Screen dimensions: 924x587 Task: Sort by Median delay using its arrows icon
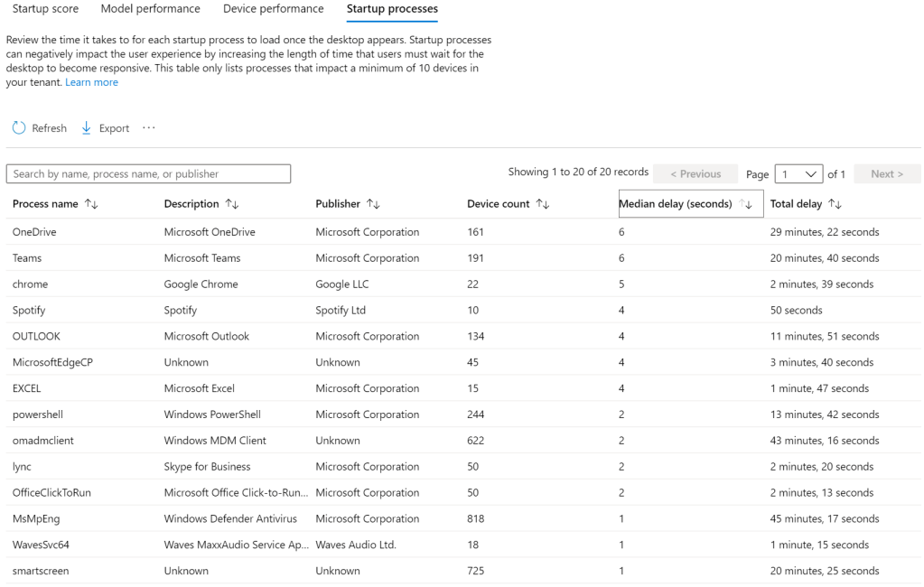pos(746,204)
